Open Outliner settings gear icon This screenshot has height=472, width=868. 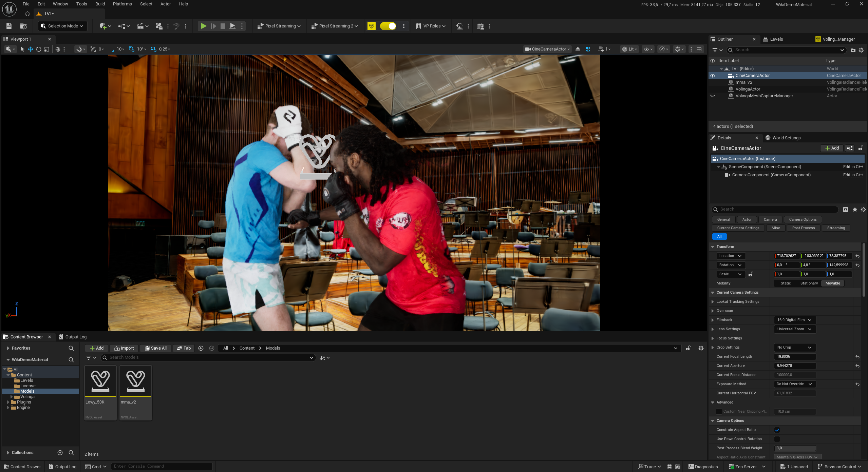pyautogui.click(x=861, y=50)
